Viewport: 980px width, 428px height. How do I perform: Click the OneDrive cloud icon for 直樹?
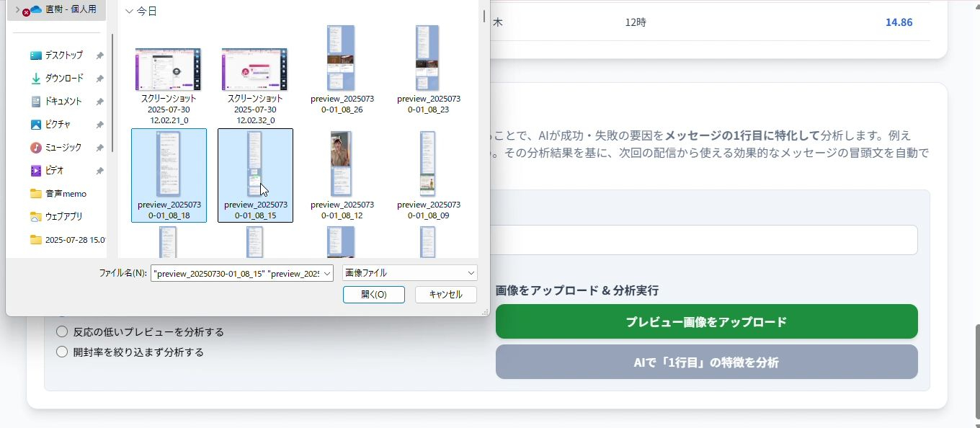pyautogui.click(x=35, y=9)
